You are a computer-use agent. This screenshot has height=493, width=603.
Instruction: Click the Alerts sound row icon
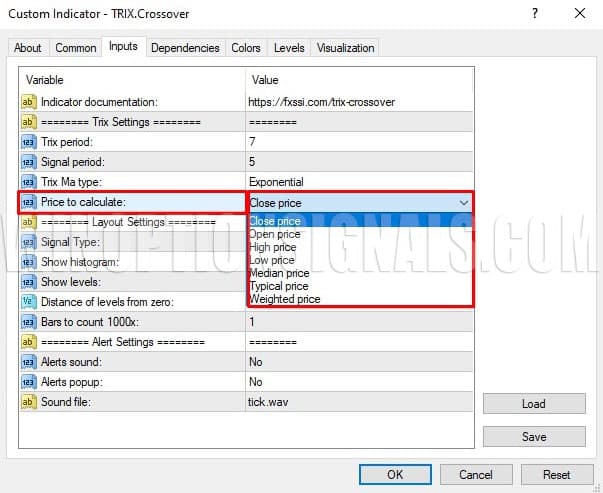pyautogui.click(x=28, y=362)
